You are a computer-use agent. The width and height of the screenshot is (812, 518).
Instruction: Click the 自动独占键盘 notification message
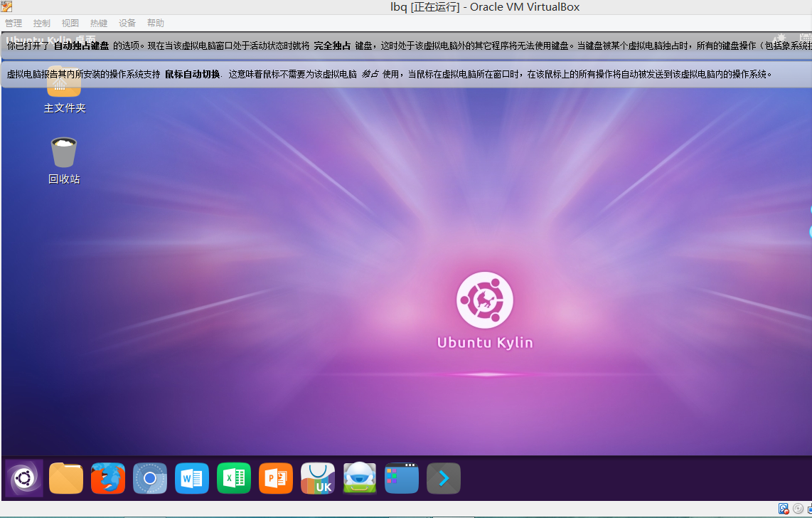(x=406, y=46)
